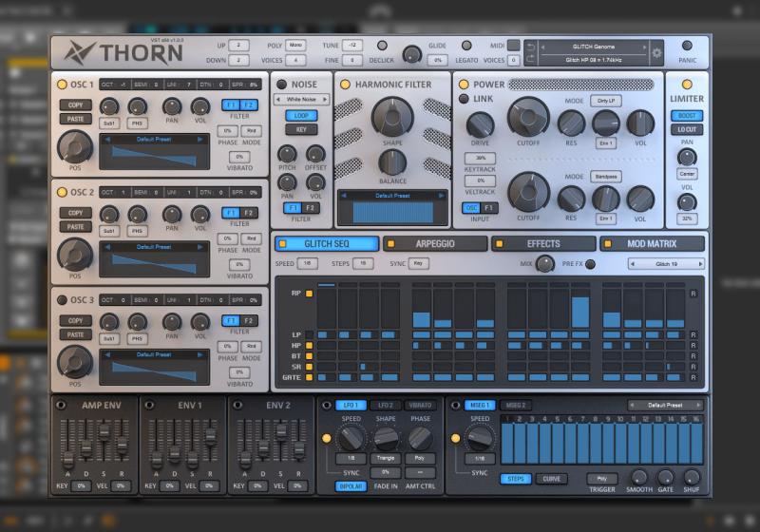Toggle the DECLICK button

pyautogui.click(x=382, y=46)
